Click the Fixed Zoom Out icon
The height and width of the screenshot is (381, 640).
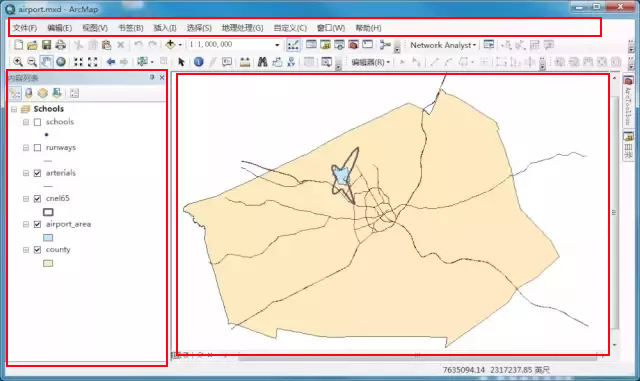pyautogui.click(x=93, y=62)
